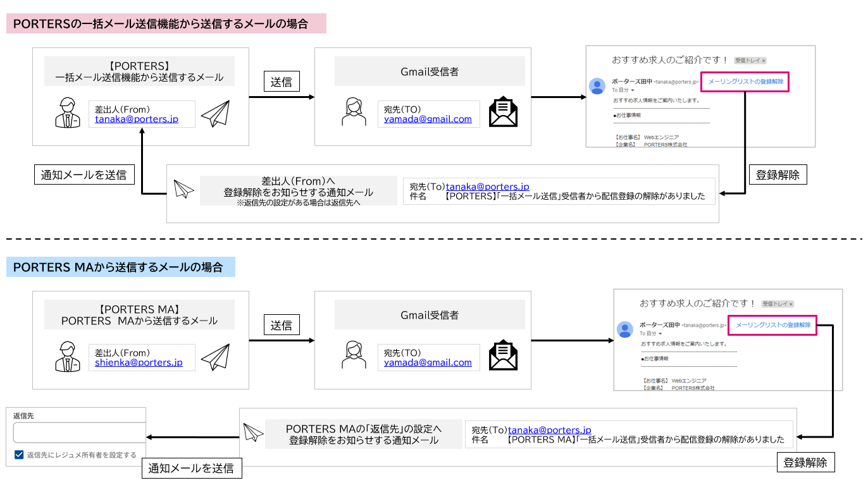Viewport: 868px width, 490px height.
Task: Click the 通知メールを送信 label near the 返信先 panel
Action: (191, 469)
